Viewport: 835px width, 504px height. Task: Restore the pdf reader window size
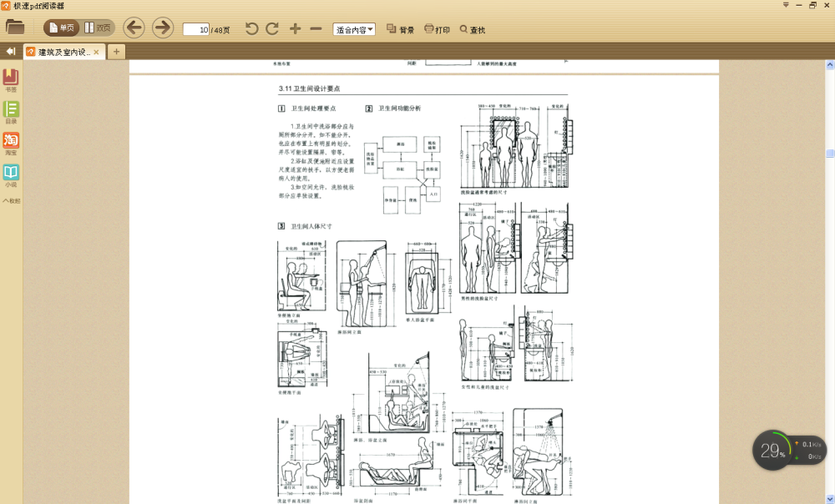coord(812,5)
